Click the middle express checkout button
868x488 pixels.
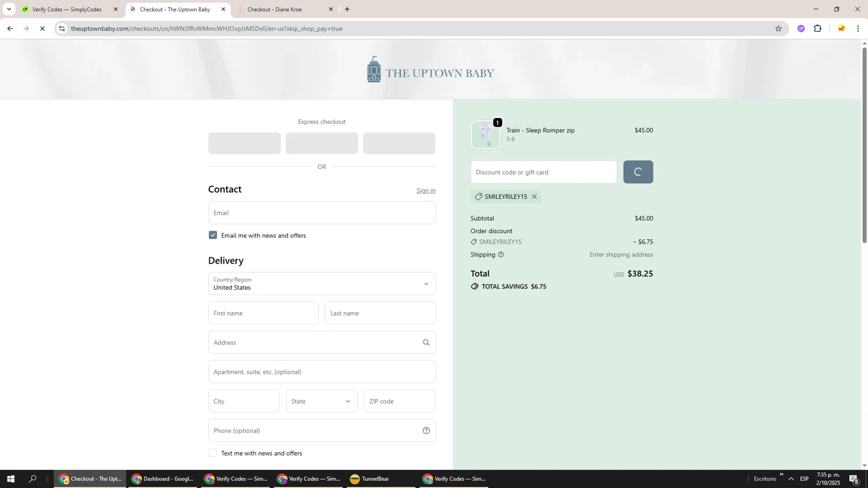(322, 143)
